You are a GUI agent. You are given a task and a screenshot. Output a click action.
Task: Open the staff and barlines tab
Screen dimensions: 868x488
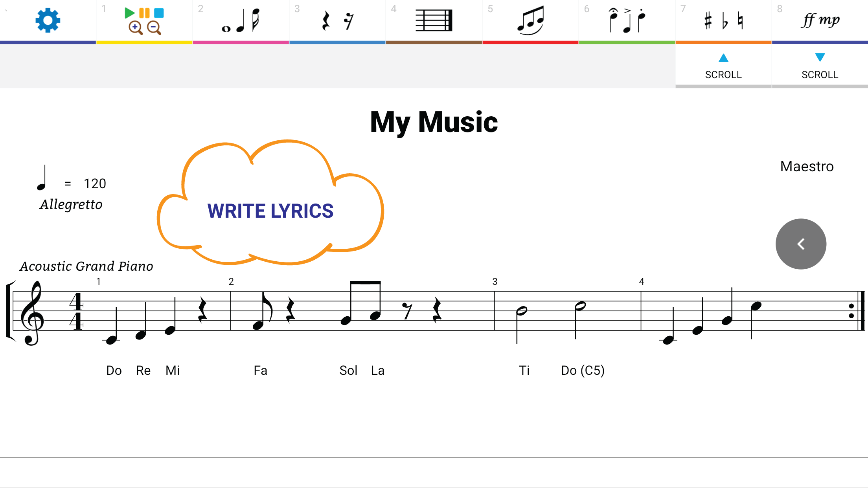point(434,20)
